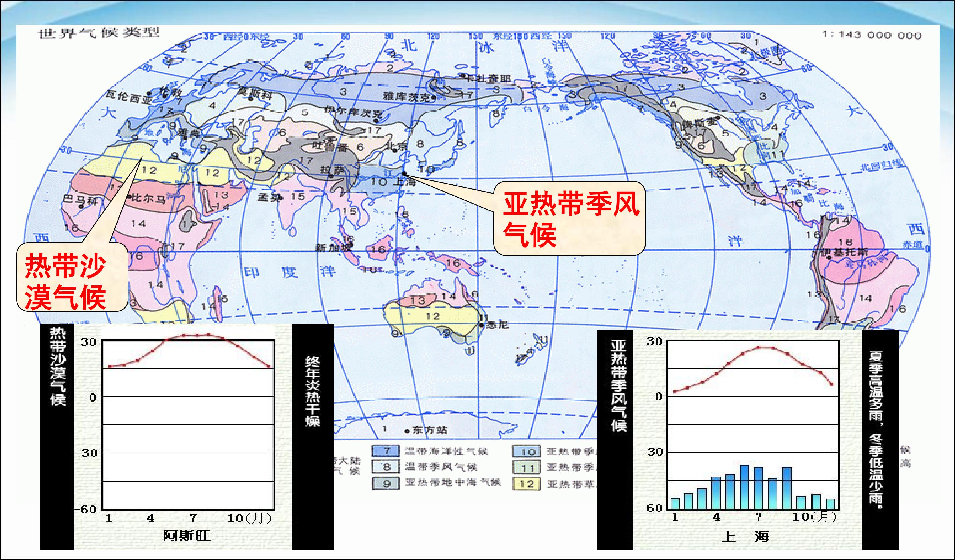This screenshot has width=955, height=560.
Task: Click the legend swatch numbered 10
Action: (x=526, y=451)
